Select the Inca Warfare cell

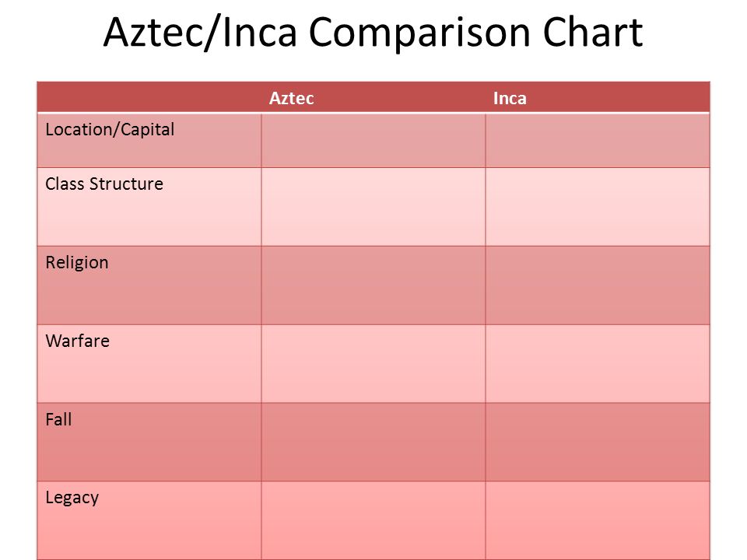[x=598, y=364]
